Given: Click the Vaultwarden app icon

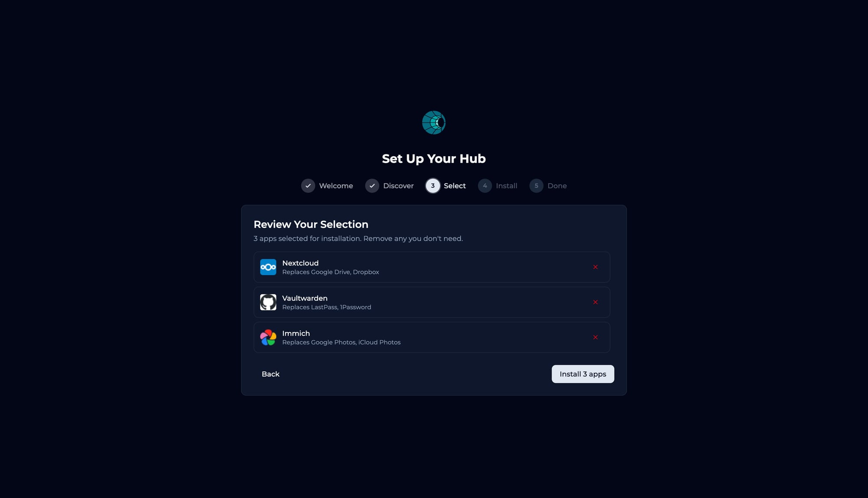Looking at the screenshot, I should [x=268, y=302].
